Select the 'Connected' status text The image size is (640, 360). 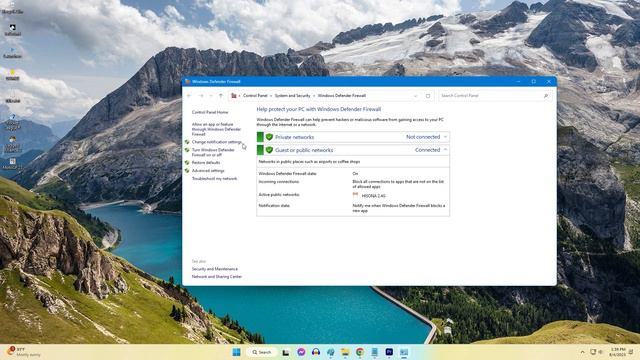click(427, 150)
